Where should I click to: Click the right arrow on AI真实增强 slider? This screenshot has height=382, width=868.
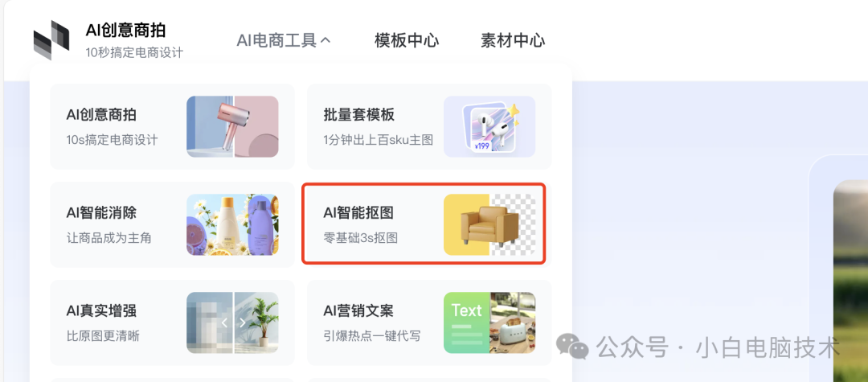[243, 322]
